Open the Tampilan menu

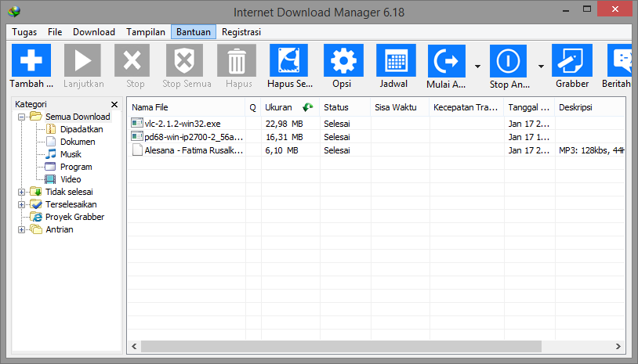(146, 32)
